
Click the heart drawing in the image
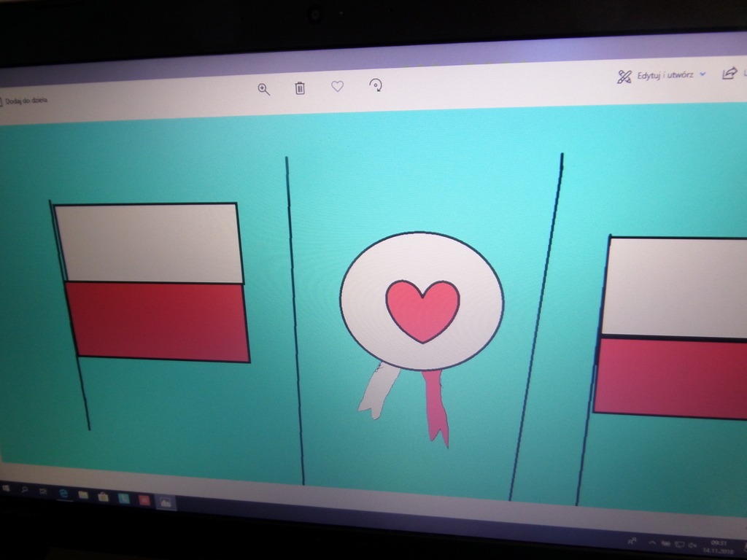[422, 308]
